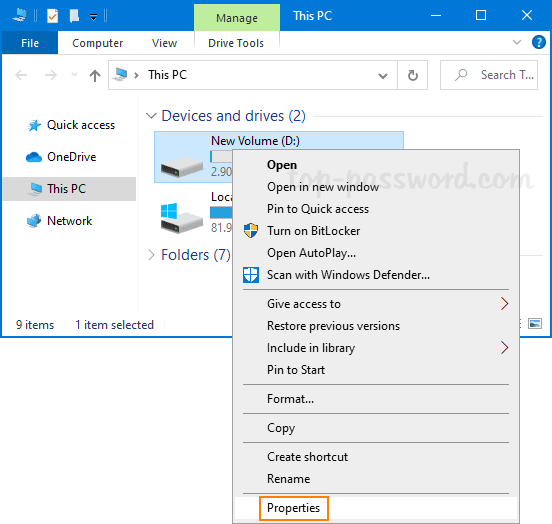Click the Forward navigation arrow
Image resolution: width=552 pixels, height=524 pixels.
click(51, 75)
